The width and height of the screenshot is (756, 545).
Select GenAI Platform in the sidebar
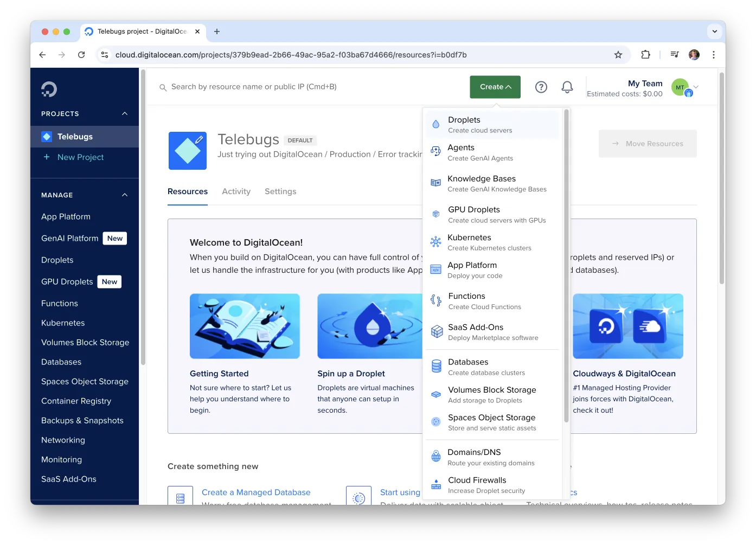[x=69, y=238]
